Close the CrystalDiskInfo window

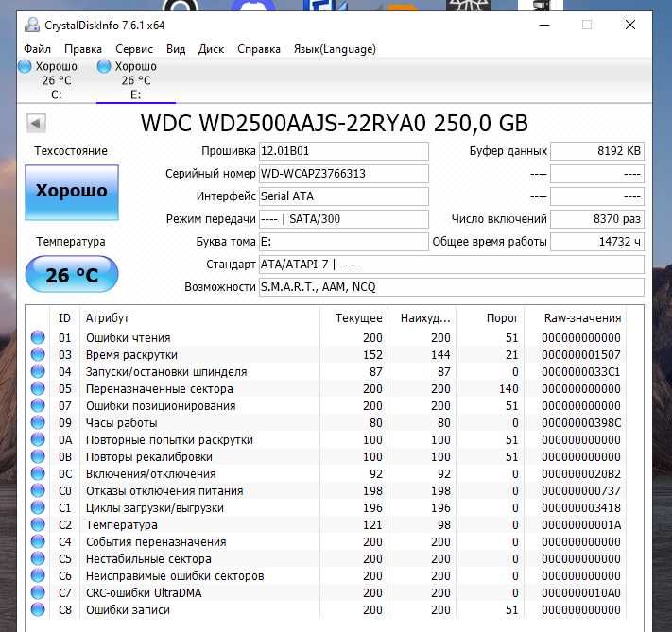point(630,25)
